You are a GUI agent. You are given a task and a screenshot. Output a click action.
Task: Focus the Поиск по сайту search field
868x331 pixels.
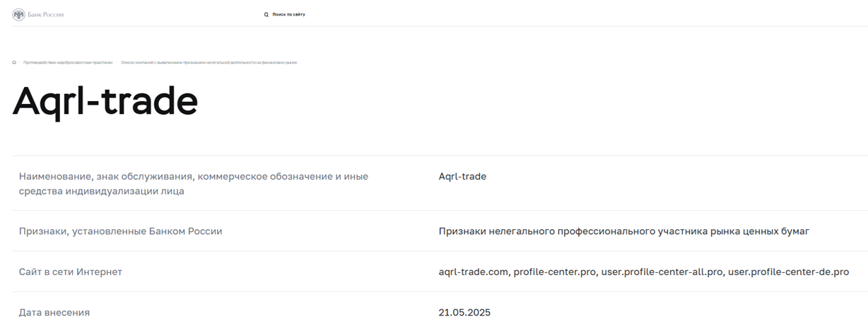click(289, 14)
